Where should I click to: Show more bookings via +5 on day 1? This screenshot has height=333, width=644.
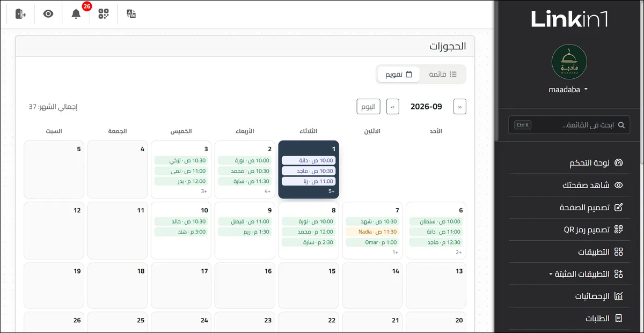coord(332,191)
